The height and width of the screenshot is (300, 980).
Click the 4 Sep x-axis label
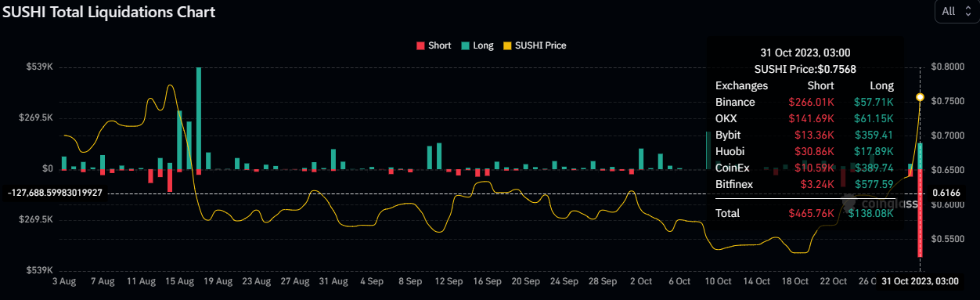point(372,280)
